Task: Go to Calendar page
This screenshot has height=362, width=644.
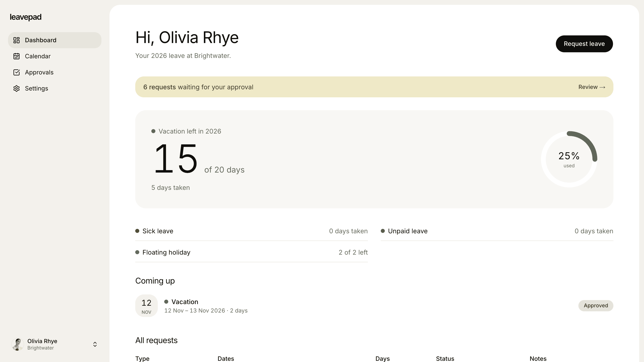Action: tap(55, 56)
